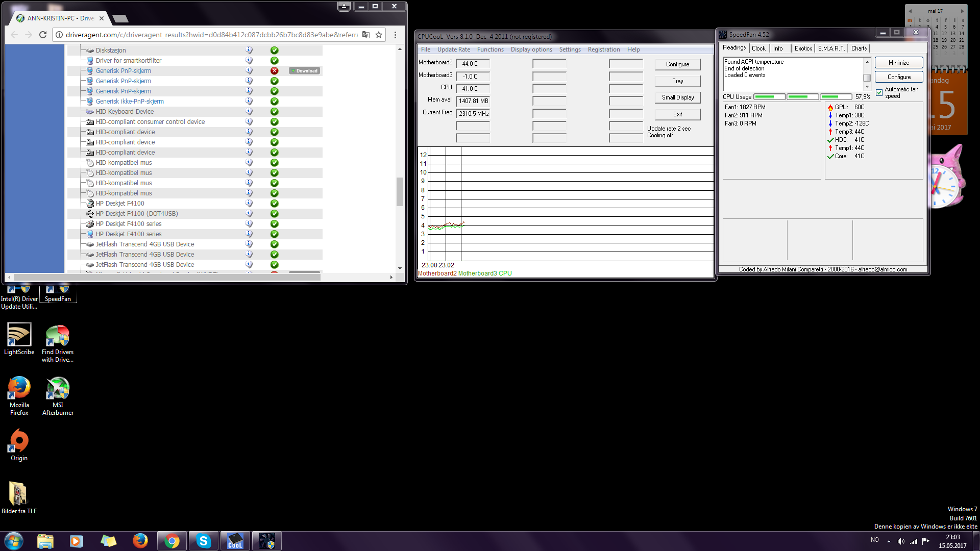Click the taskbar clock showing 23:03
The width and height of the screenshot is (980, 551).
952,541
